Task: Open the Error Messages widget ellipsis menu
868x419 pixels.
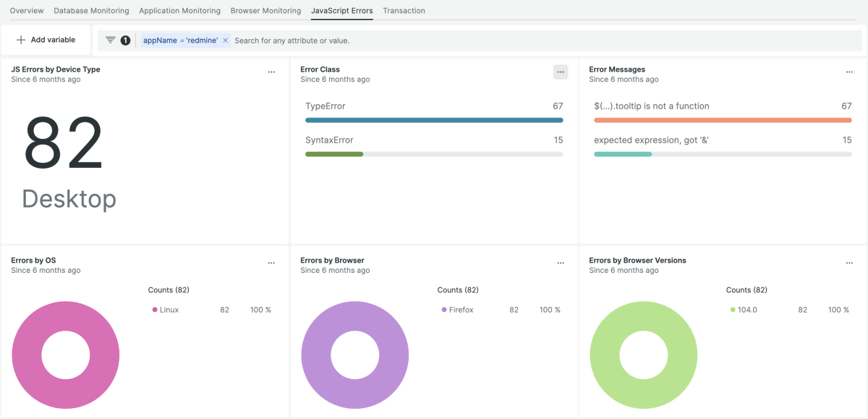Action: tap(849, 72)
